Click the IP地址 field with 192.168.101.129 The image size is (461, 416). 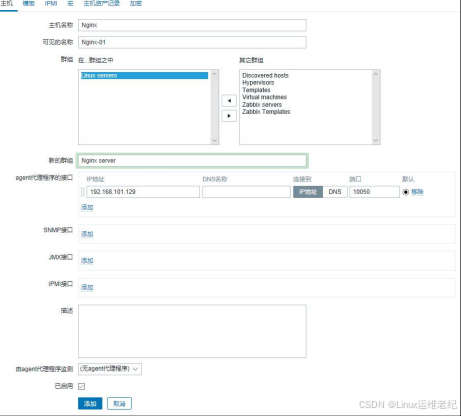pyautogui.click(x=143, y=192)
